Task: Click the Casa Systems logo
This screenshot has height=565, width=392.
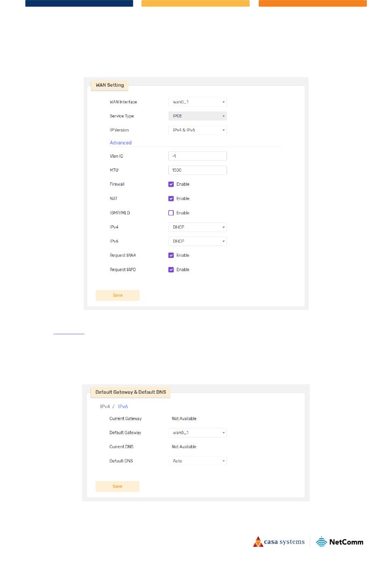Action: click(279, 542)
